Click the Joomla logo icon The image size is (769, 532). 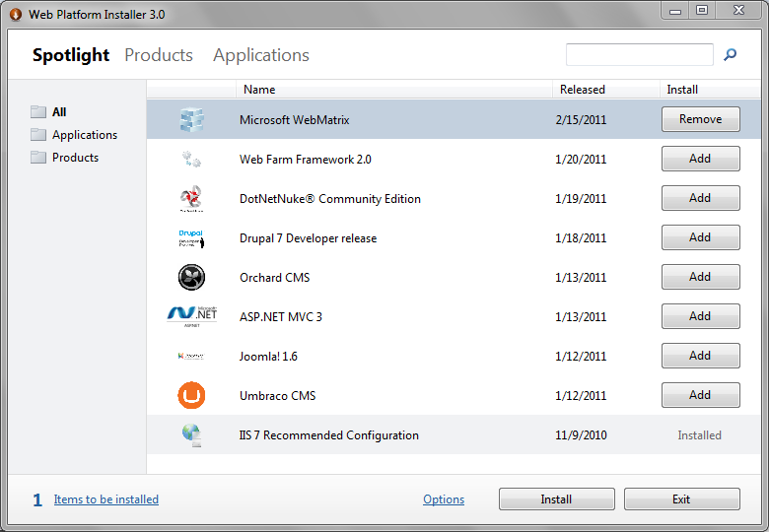[x=191, y=356]
